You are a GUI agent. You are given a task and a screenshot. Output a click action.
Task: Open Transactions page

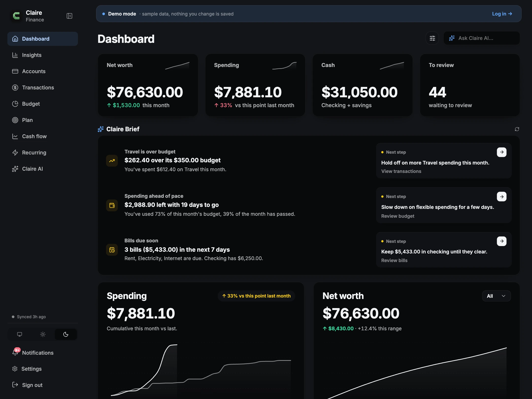[x=43, y=87]
